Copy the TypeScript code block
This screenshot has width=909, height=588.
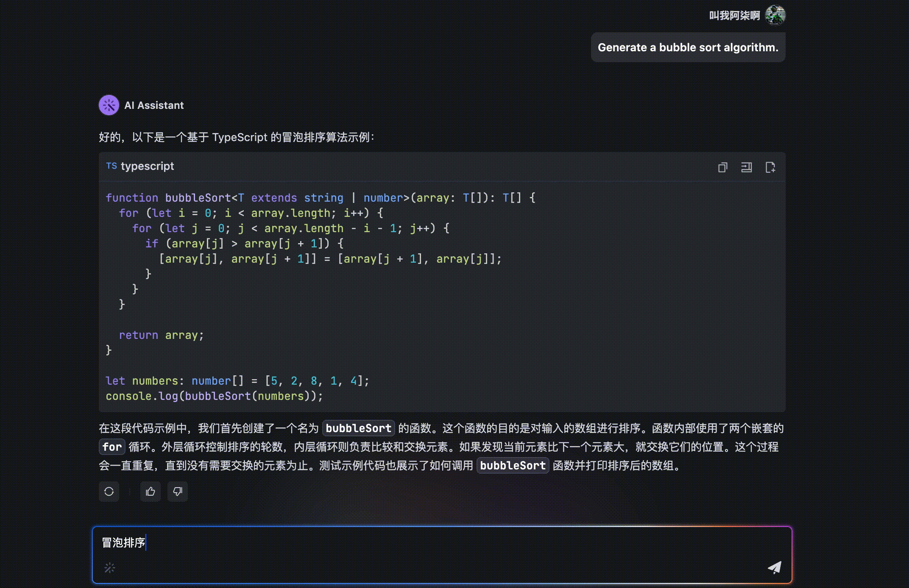[x=722, y=167]
